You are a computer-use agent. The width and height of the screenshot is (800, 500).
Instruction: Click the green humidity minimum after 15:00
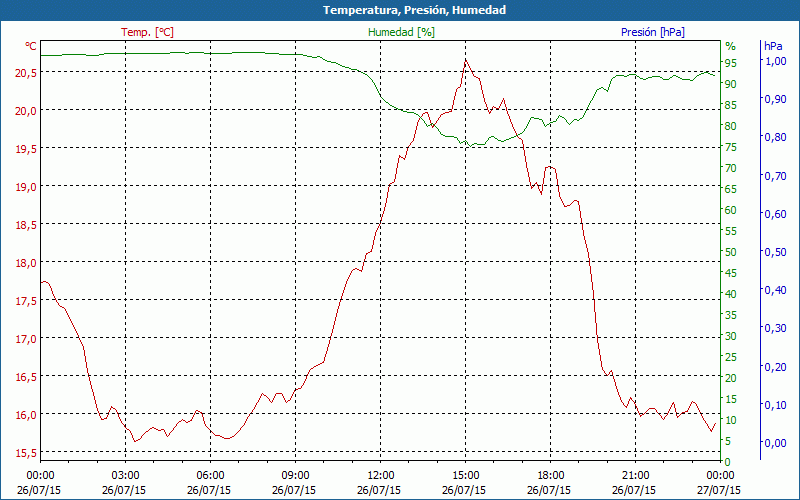(470, 146)
